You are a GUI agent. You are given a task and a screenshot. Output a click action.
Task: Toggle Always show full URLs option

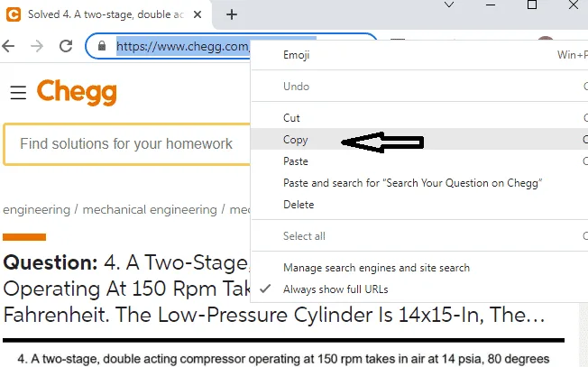[418, 289]
